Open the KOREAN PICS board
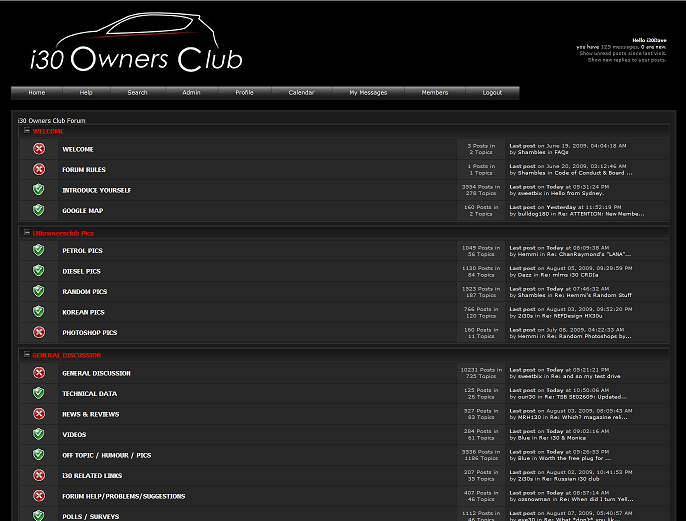The height and width of the screenshot is (521, 686). click(84, 312)
